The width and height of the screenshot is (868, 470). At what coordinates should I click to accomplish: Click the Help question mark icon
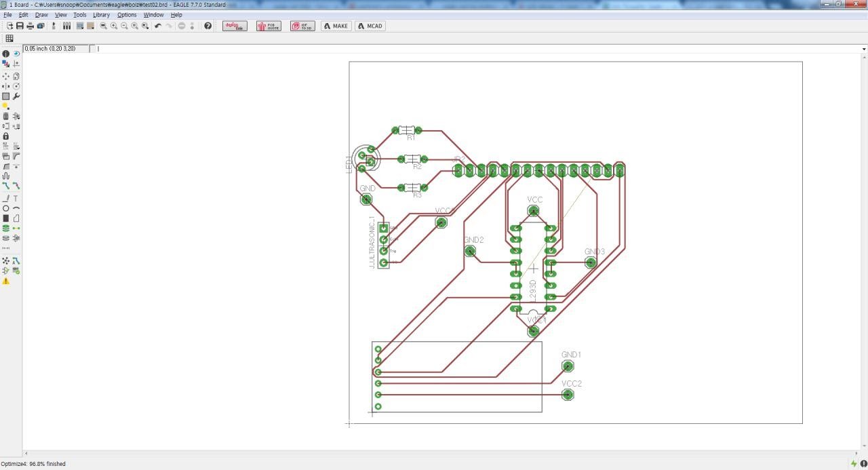click(x=208, y=26)
